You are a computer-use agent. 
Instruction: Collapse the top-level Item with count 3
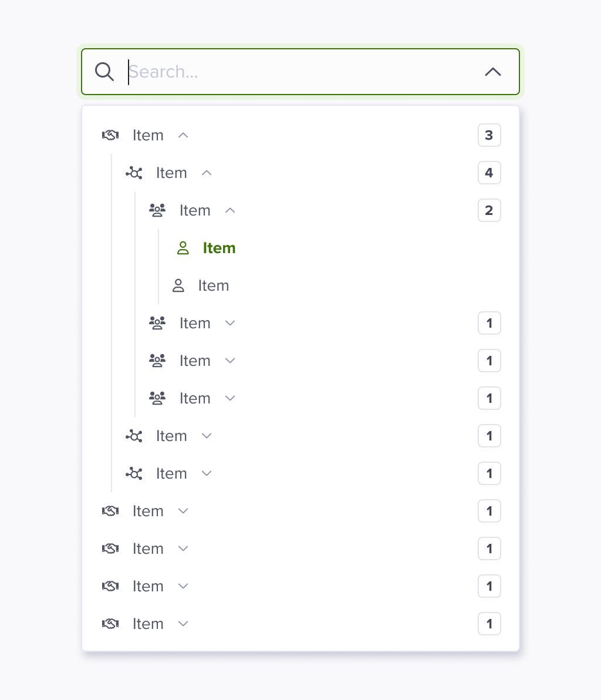183,135
